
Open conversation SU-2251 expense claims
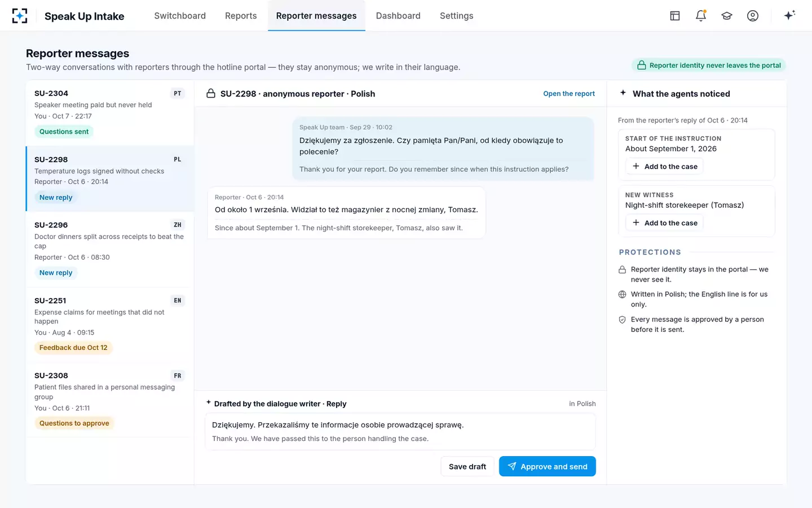(x=110, y=325)
